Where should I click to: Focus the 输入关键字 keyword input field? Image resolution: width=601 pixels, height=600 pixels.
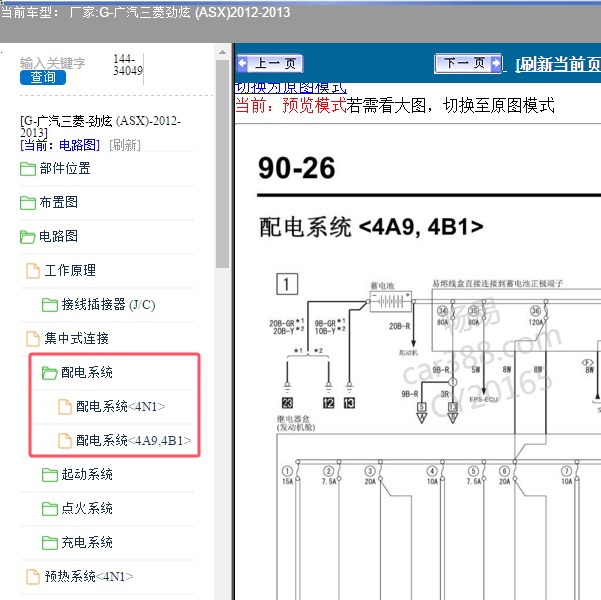(x=53, y=63)
